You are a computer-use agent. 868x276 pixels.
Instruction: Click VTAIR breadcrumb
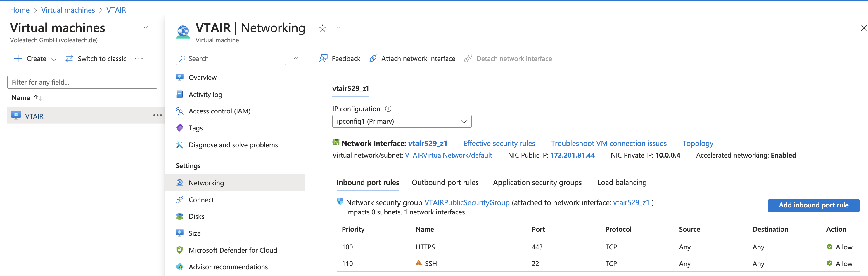pos(116,10)
